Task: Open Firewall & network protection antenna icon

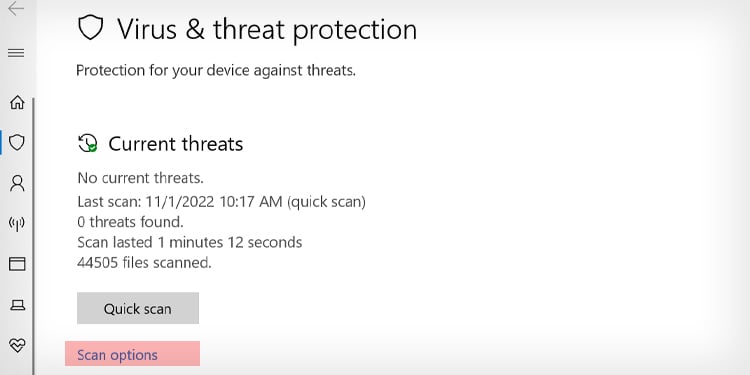Action: pyautogui.click(x=17, y=223)
